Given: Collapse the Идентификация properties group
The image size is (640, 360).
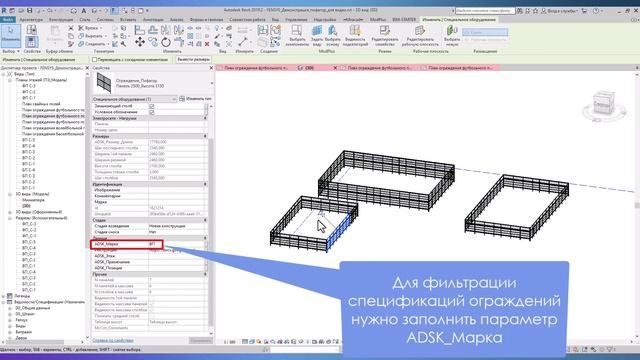Looking at the screenshot, I should [x=205, y=184].
